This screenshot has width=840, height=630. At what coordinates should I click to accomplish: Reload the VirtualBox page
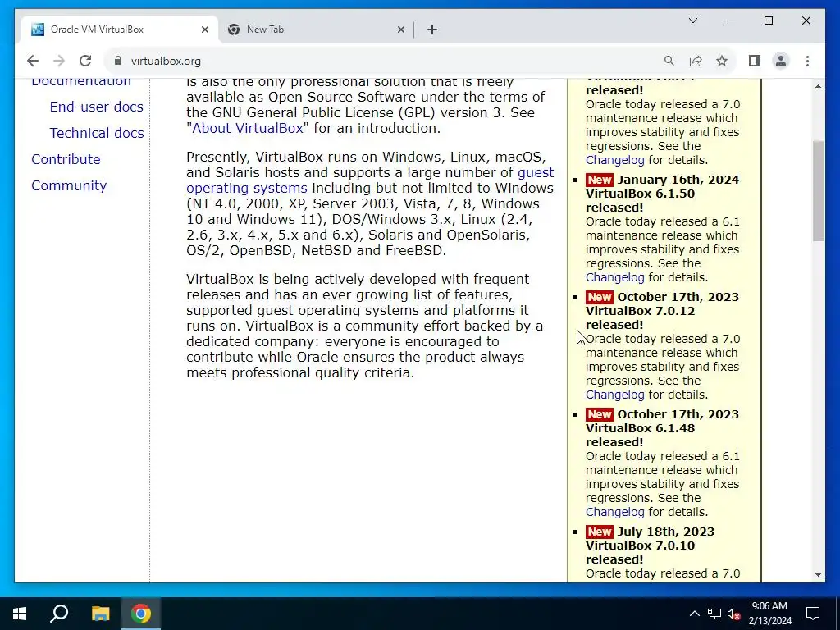(x=85, y=61)
